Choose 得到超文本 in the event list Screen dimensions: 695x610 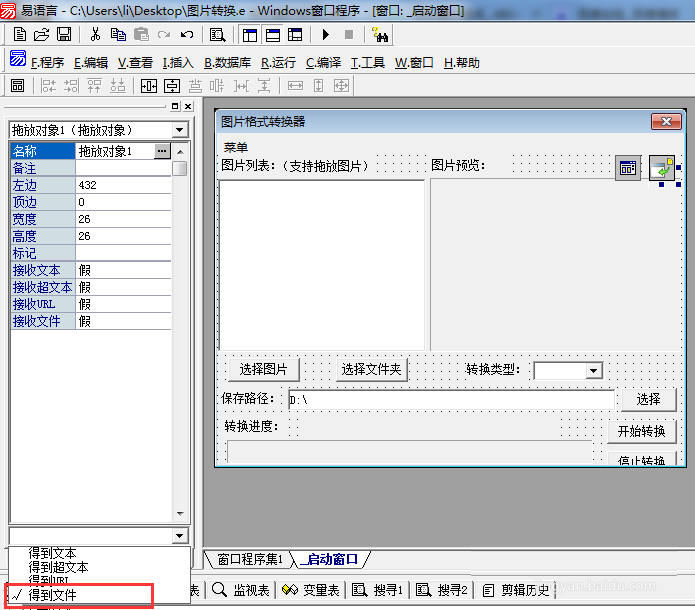[x=58, y=567]
